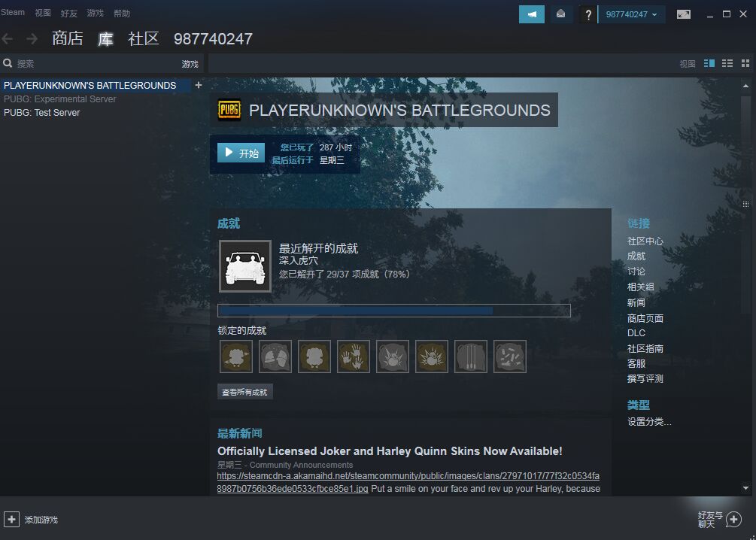Click the achievements progress bar
The image size is (756, 540).
(x=394, y=311)
